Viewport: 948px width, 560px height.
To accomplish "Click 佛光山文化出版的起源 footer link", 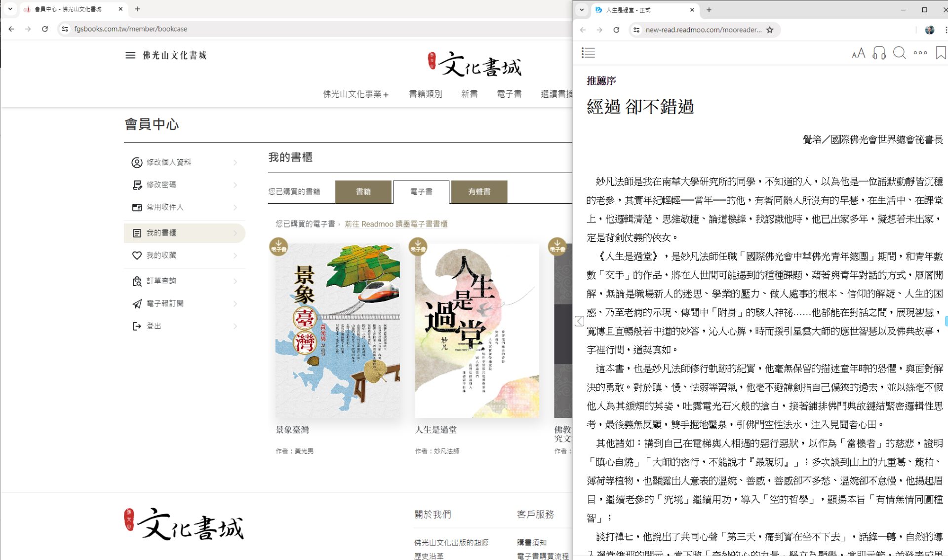I will coord(451,542).
